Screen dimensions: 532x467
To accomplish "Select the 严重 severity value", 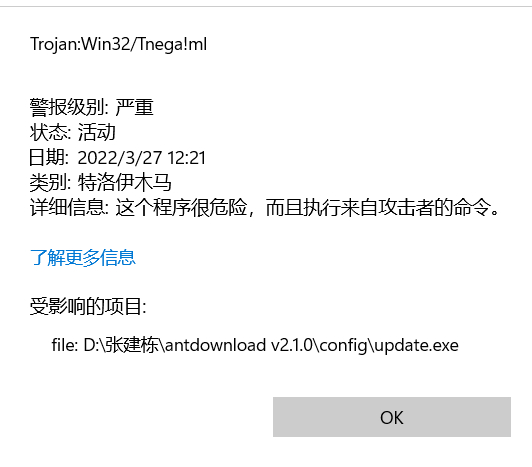I will pyautogui.click(x=135, y=107).
